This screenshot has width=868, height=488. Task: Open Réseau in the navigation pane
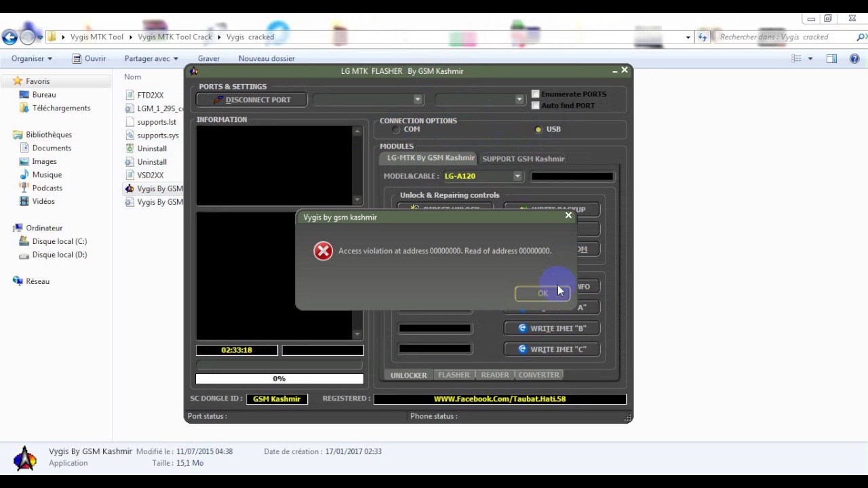coord(37,281)
